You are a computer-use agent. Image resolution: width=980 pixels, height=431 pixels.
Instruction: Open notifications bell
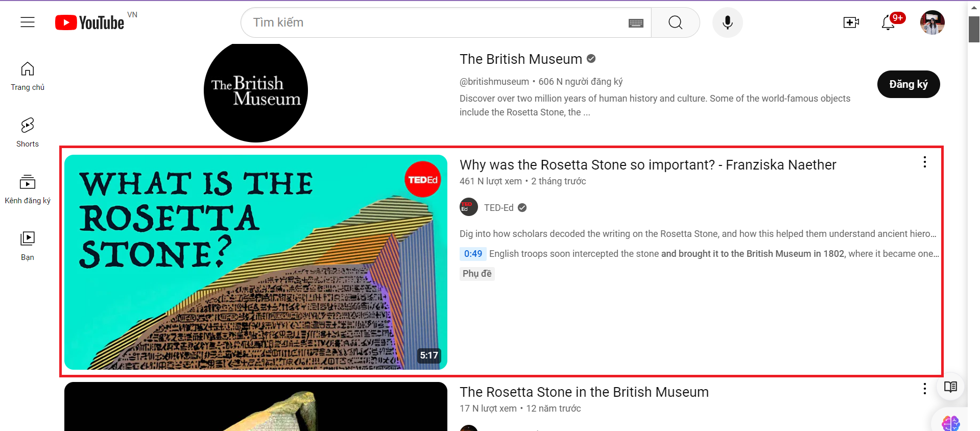pyautogui.click(x=889, y=22)
